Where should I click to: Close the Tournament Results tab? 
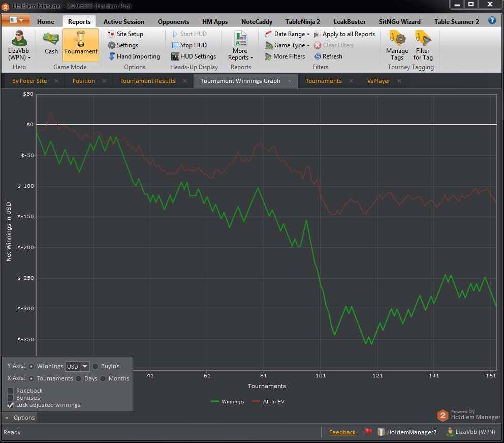(185, 81)
